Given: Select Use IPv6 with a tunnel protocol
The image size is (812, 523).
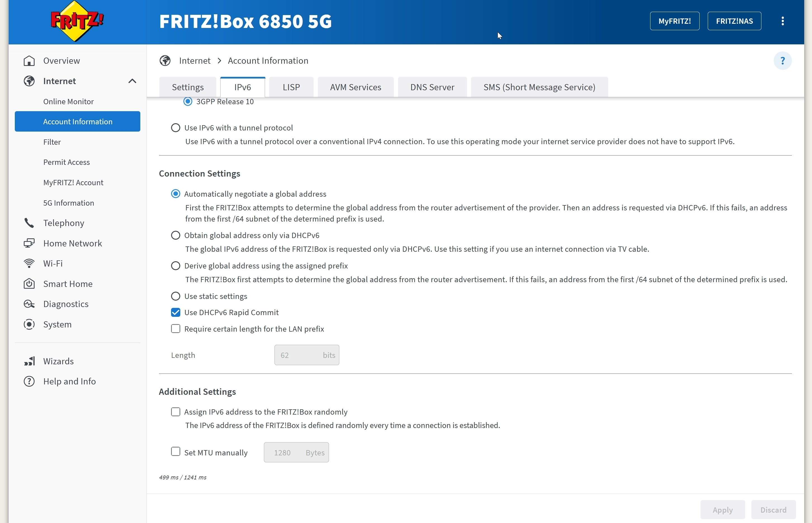Looking at the screenshot, I should tap(175, 128).
